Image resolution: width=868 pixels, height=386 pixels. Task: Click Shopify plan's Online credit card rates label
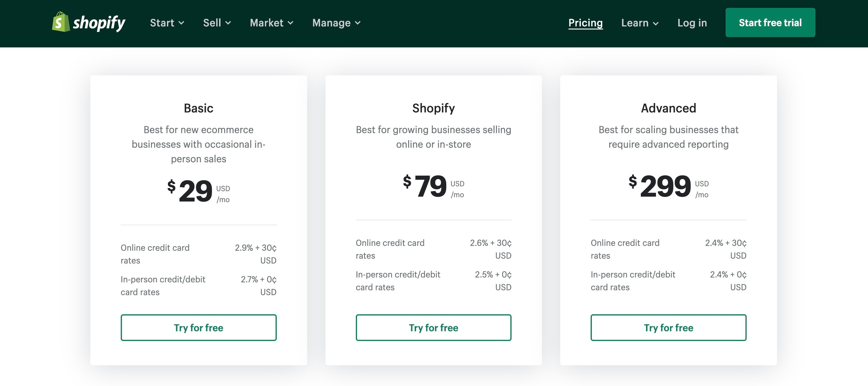tap(390, 249)
